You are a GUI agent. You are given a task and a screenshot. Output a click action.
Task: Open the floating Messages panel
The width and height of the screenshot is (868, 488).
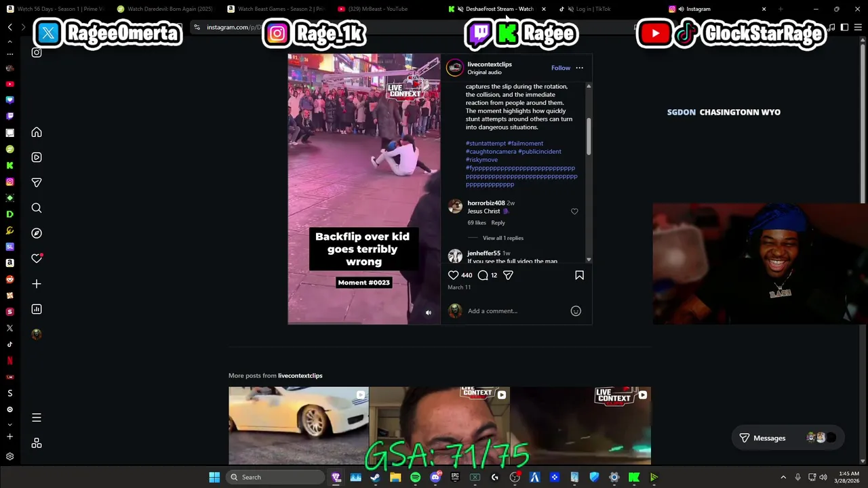coord(787,438)
